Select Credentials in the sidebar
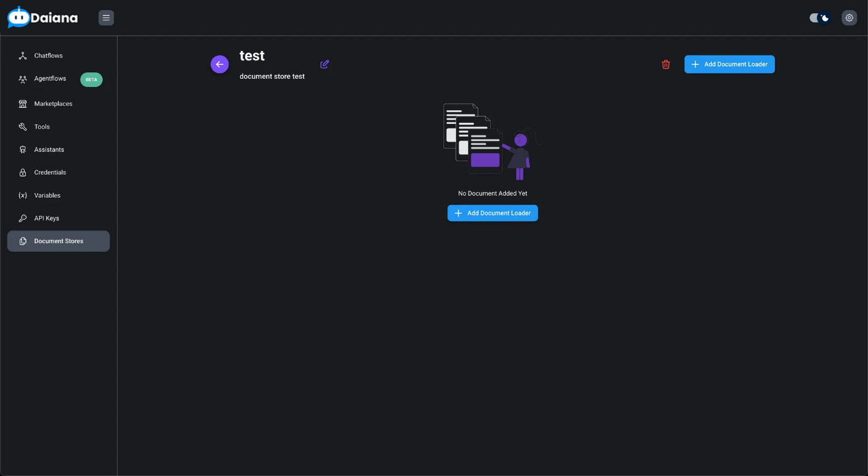Image resolution: width=868 pixels, height=476 pixels. [50, 173]
